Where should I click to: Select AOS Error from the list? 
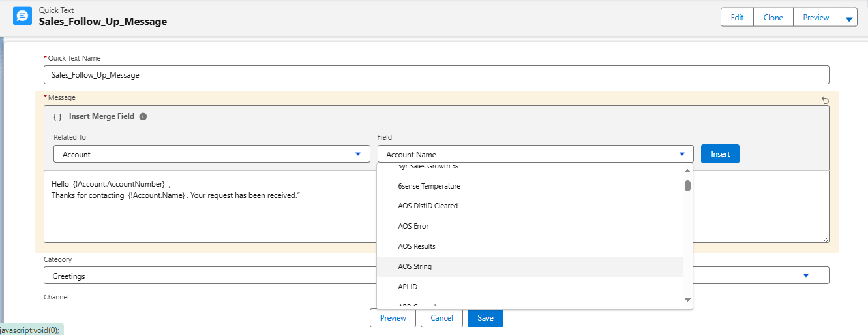[413, 226]
